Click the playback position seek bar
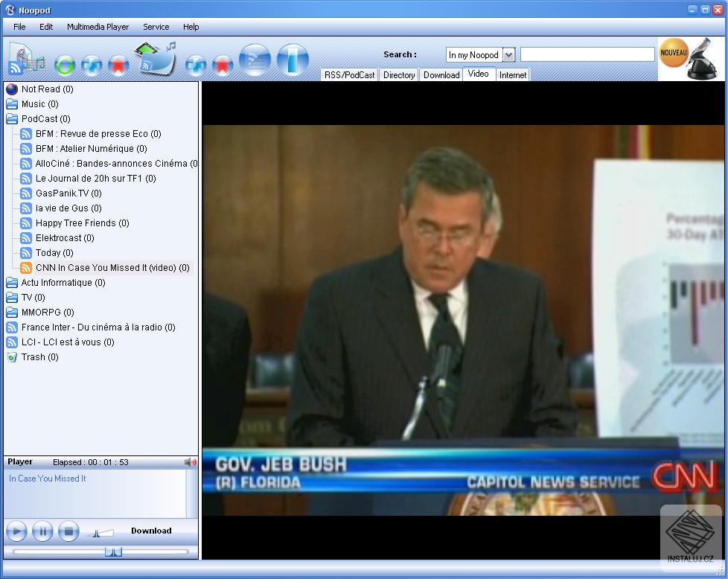This screenshot has width=728, height=579. point(100,551)
